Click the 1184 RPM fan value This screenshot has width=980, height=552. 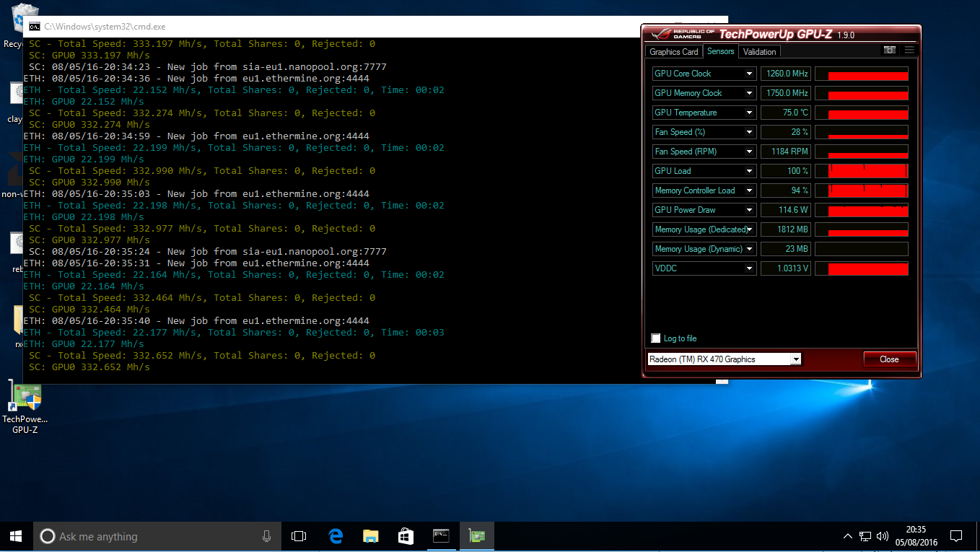pyautogui.click(x=786, y=152)
